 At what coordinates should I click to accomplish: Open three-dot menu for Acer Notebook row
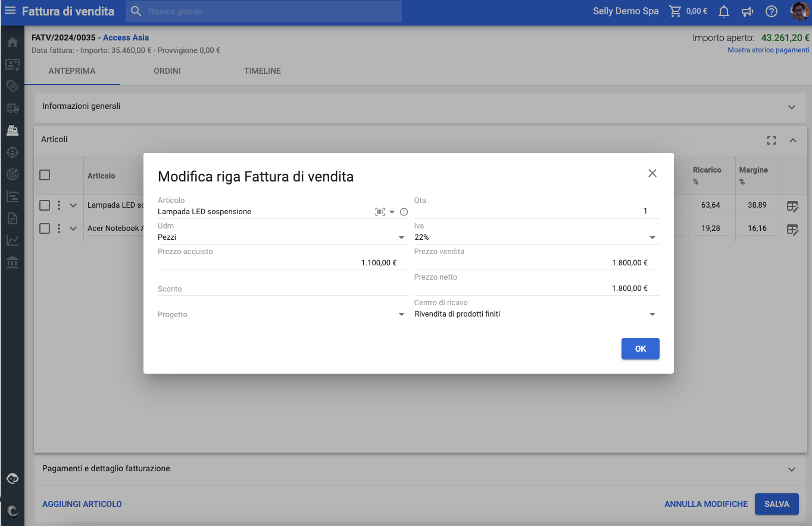click(x=59, y=228)
